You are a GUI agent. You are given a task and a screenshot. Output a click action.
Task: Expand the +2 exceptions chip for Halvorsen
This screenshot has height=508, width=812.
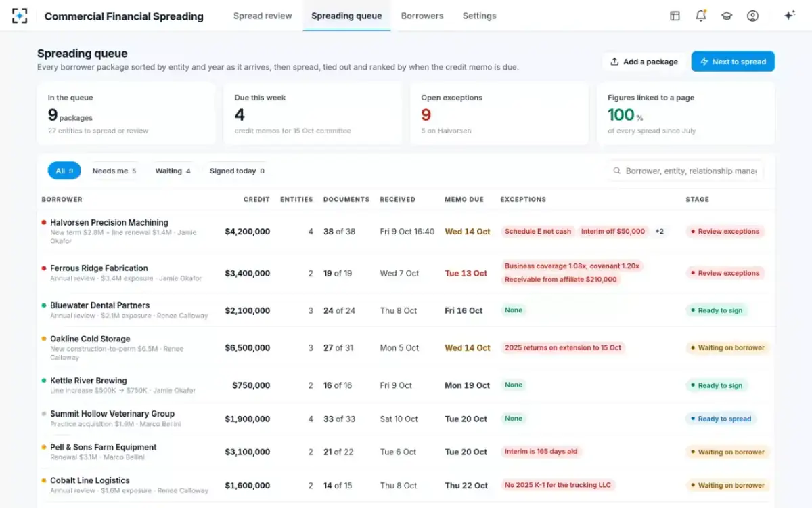(x=659, y=231)
